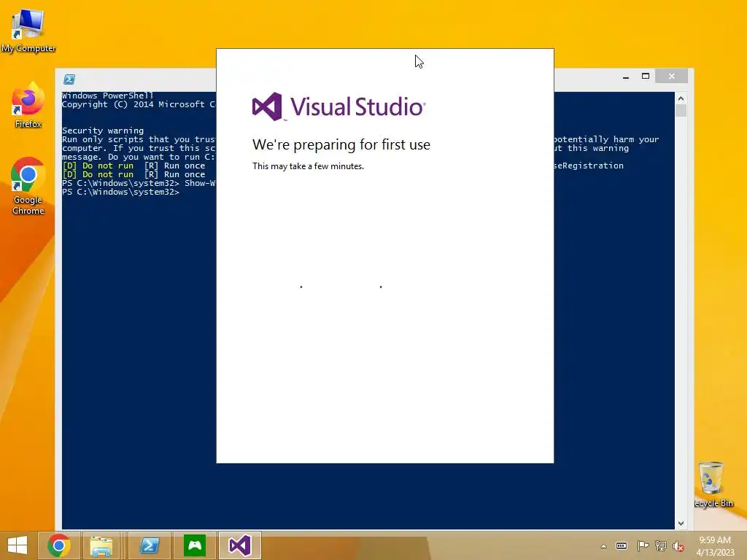Minimize the PowerShell window
This screenshot has width=747, height=560.
pyautogui.click(x=626, y=76)
